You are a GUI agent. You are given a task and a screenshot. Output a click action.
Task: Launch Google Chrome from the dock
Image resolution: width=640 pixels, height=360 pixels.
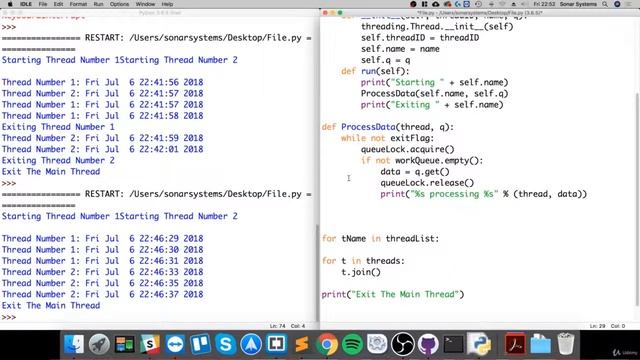tap(327, 344)
